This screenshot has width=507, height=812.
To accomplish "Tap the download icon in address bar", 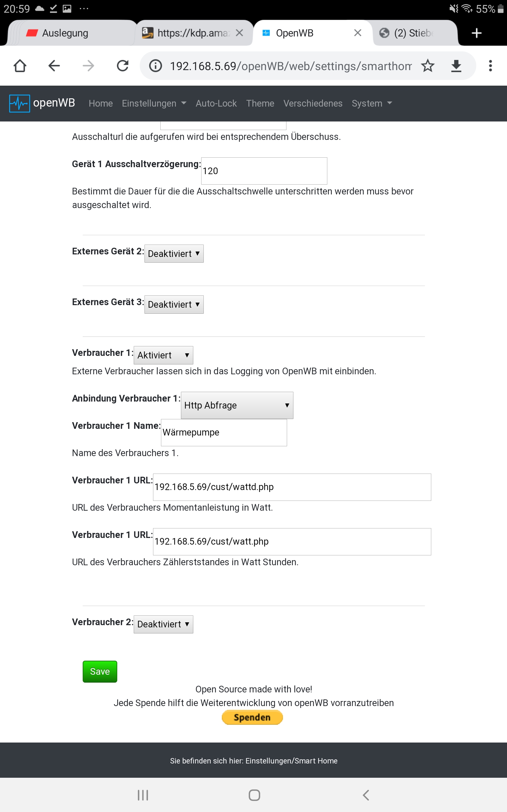I will (456, 66).
